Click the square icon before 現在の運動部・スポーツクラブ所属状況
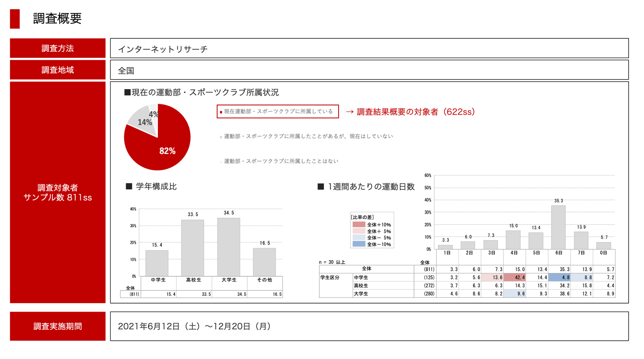 click(127, 92)
